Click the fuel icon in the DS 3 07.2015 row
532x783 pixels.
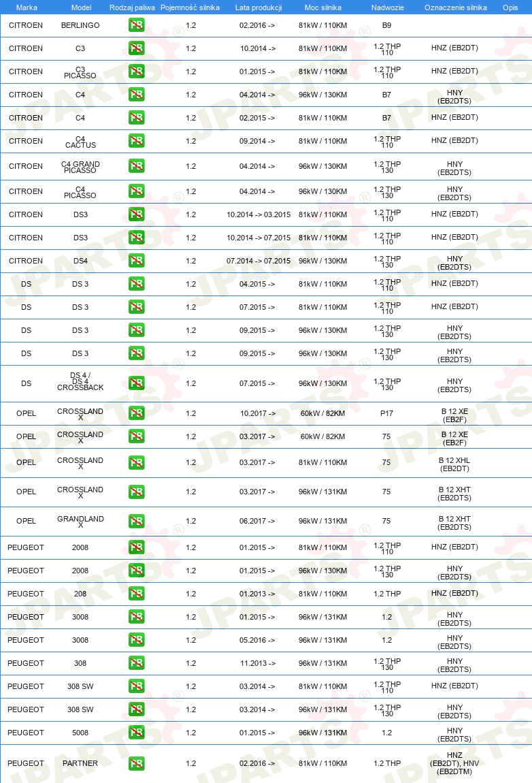[136, 306]
